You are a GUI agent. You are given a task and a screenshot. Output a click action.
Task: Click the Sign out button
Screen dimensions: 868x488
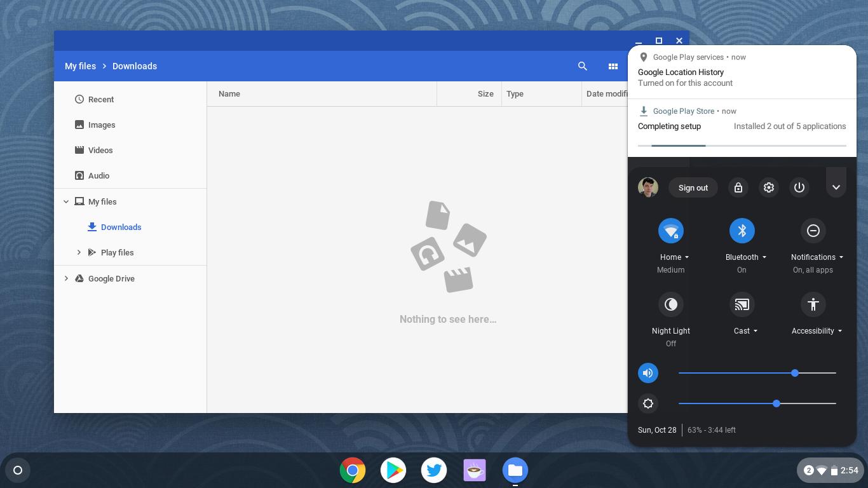693,187
